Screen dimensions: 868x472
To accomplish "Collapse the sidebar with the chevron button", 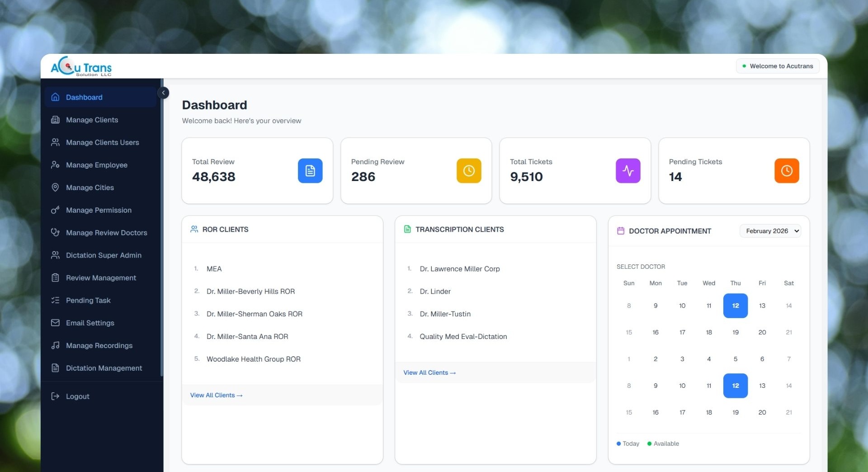I will tap(163, 93).
